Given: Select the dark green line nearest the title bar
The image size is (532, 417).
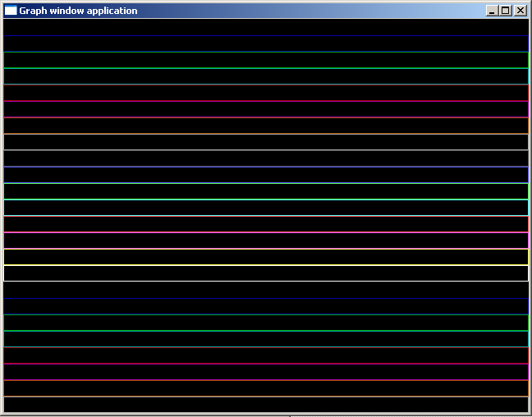Looking at the screenshot, I should click(x=266, y=68).
